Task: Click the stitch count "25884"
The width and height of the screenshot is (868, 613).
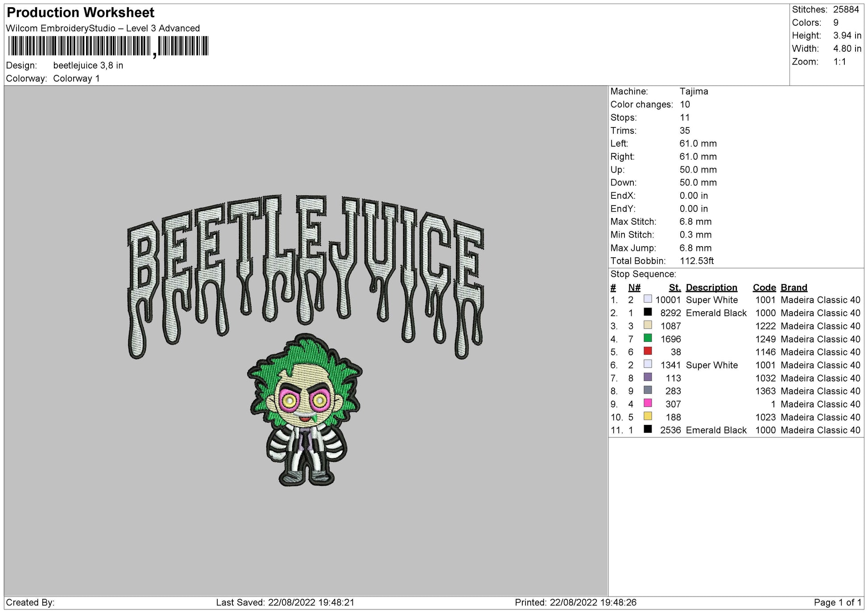Action: coord(846,9)
